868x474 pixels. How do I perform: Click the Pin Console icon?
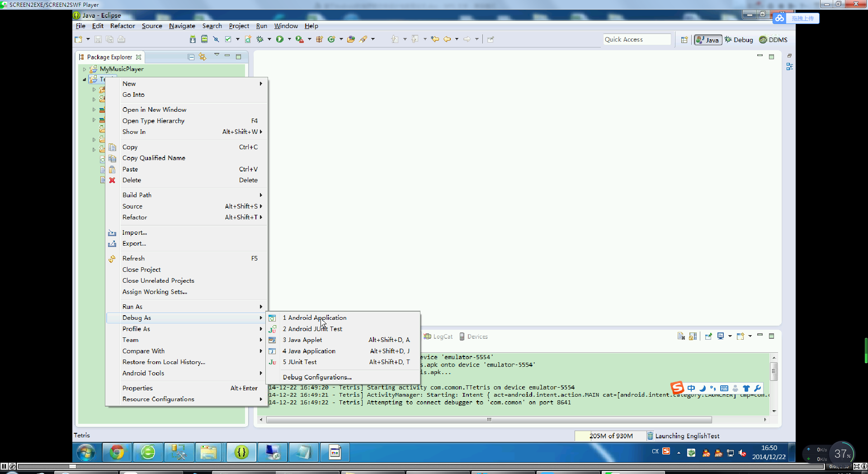[708, 336]
